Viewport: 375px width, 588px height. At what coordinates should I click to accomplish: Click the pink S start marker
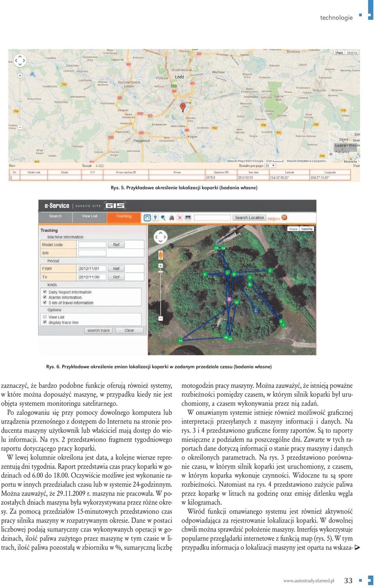[x=230, y=299]
